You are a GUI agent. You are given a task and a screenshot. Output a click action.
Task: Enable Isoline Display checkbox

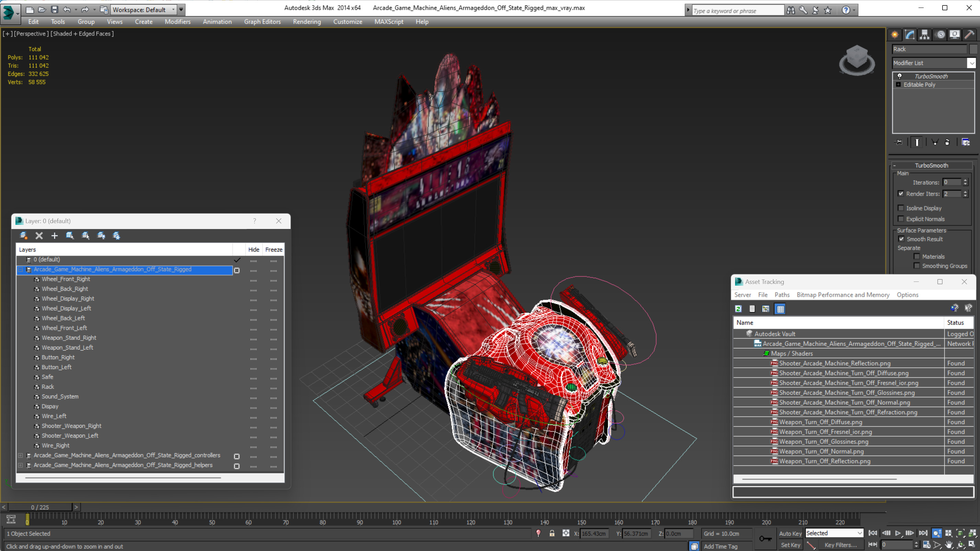(901, 208)
